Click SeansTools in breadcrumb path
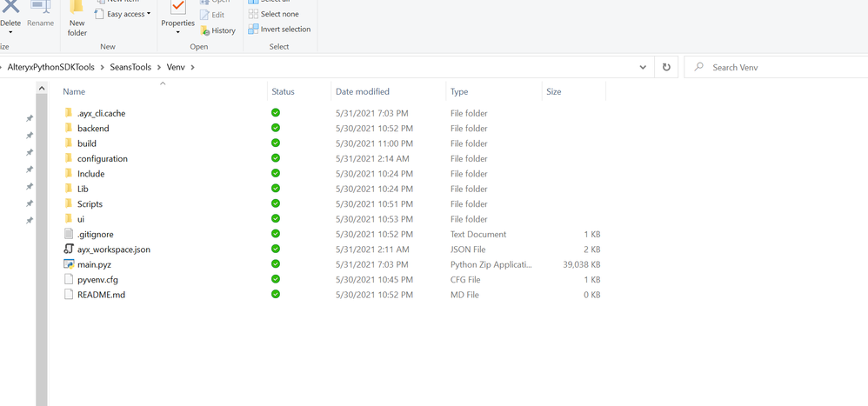 coord(130,67)
